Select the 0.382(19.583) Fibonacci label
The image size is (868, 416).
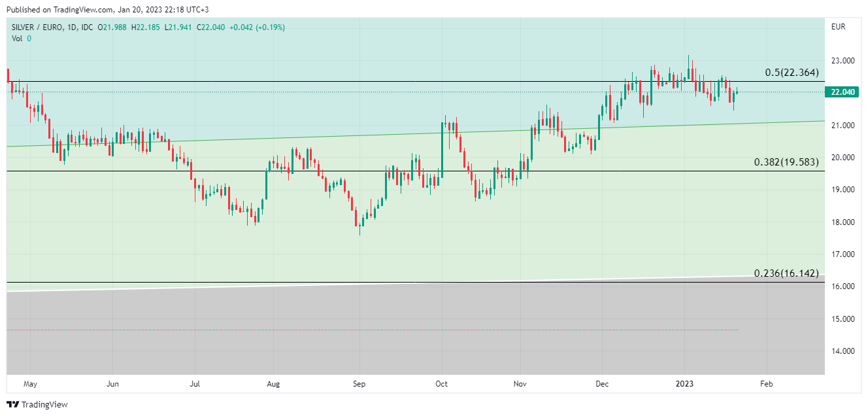click(x=786, y=162)
